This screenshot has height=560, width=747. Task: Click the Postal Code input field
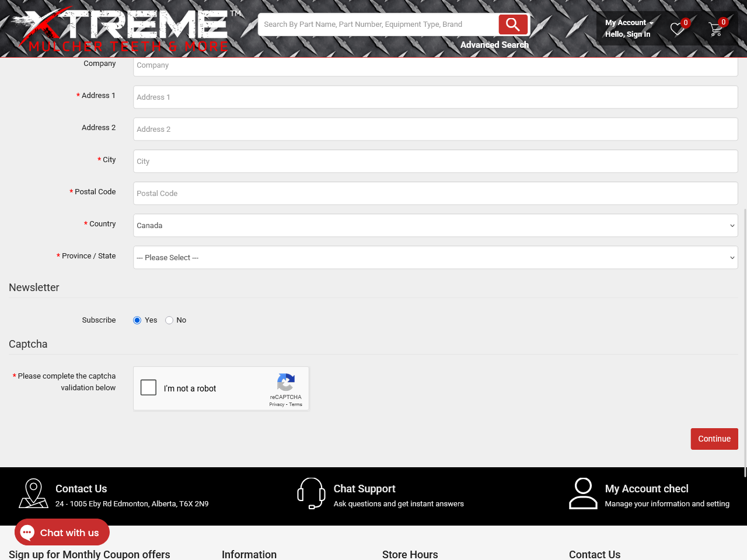coord(435,194)
